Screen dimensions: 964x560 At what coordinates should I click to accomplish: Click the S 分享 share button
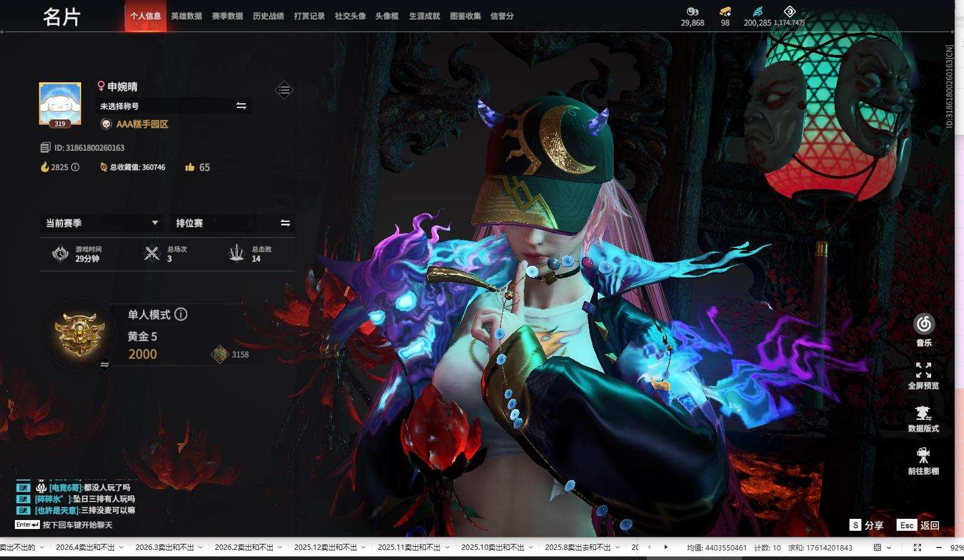(x=867, y=525)
